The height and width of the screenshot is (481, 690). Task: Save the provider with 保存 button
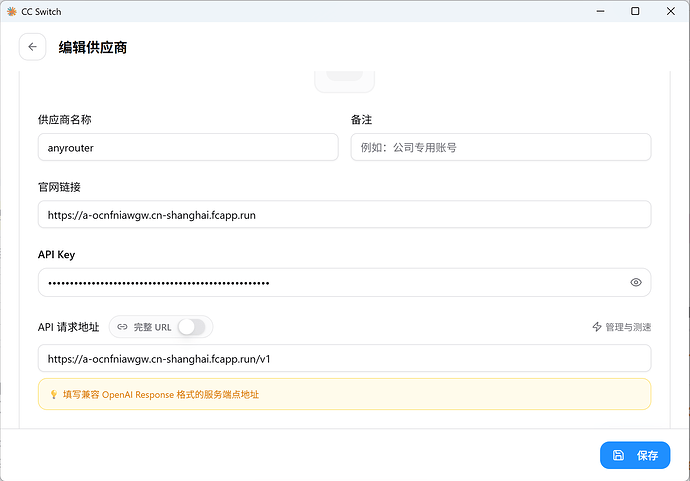pyautogui.click(x=635, y=455)
